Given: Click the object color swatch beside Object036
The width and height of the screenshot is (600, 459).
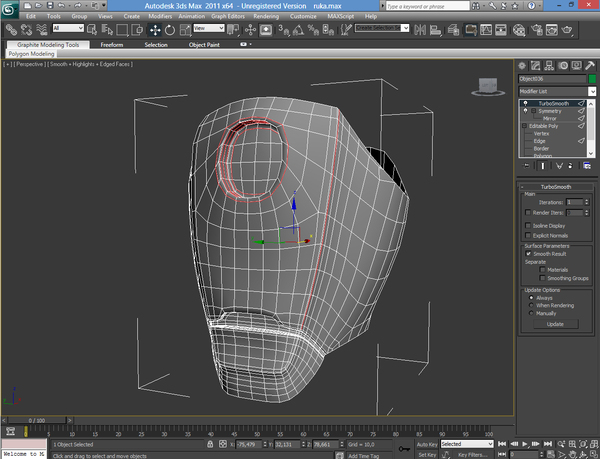Looking at the screenshot, I should click(591, 78).
